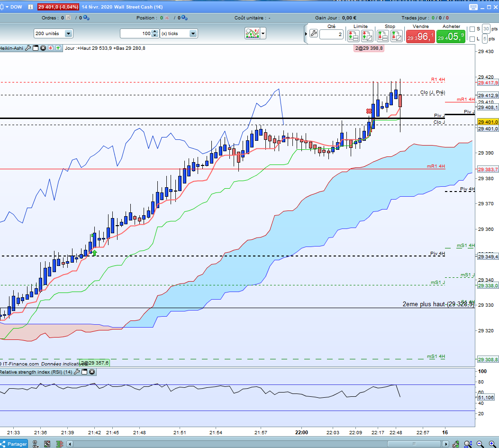
Task: Click the indicators chart icon in toolbar
Action: pos(252,33)
